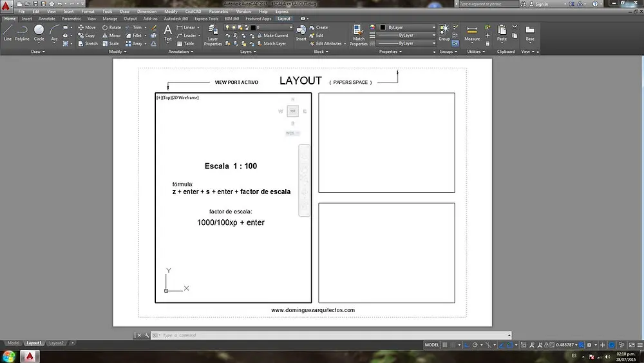Open Layer Properties manager
Image resolution: width=644 pixels, height=363 pixels.
(213, 35)
